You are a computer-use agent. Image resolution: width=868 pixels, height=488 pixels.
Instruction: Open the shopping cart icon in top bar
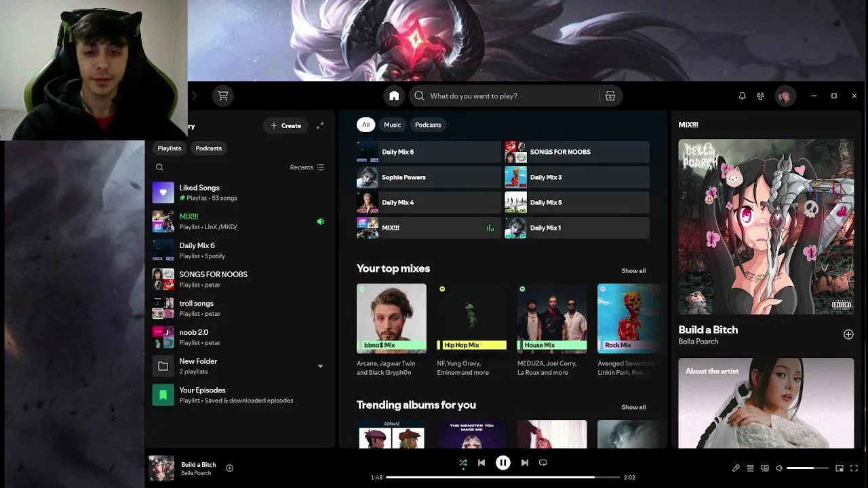222,96
